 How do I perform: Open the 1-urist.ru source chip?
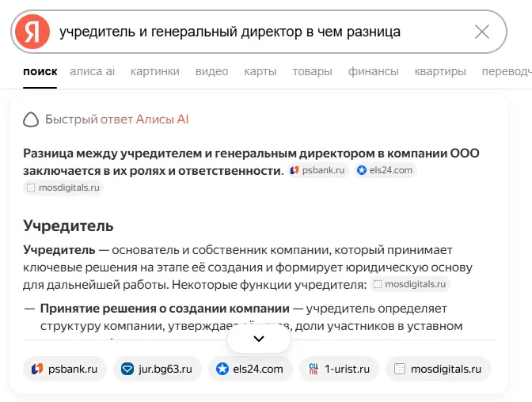(339, 369)
